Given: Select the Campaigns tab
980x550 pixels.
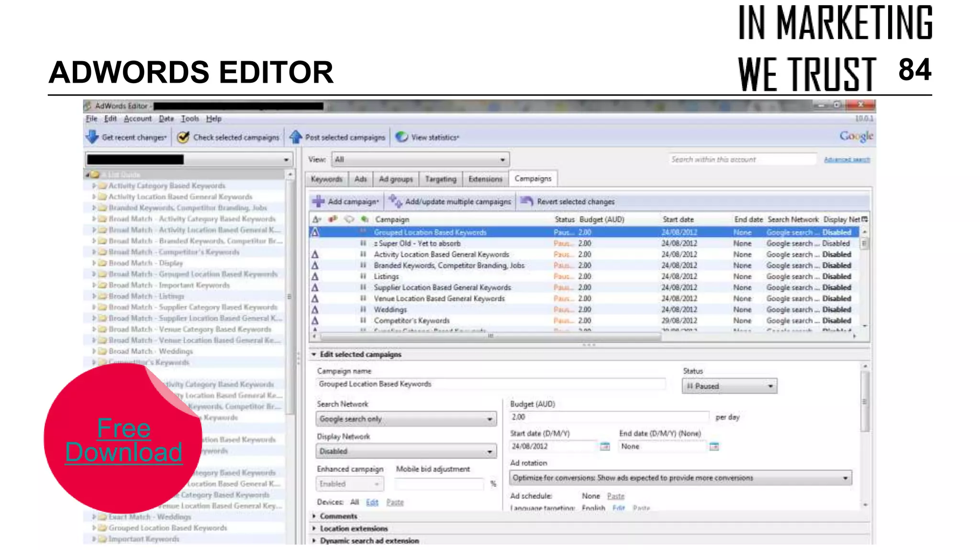Looking at the screenshot, I should [533, 178].
